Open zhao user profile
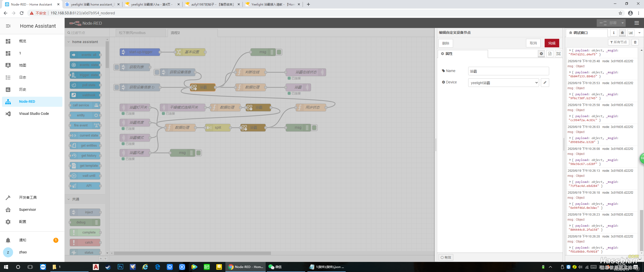 click(32, 252)
